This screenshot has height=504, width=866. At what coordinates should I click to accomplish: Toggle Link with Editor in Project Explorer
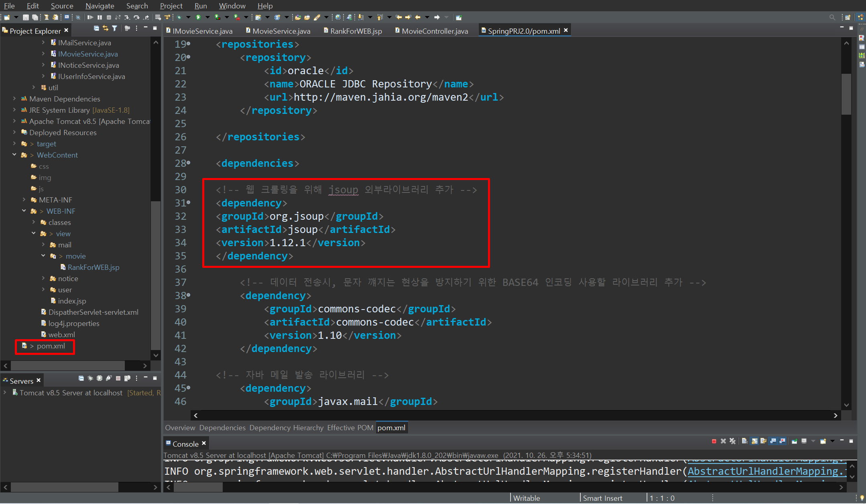106,28
